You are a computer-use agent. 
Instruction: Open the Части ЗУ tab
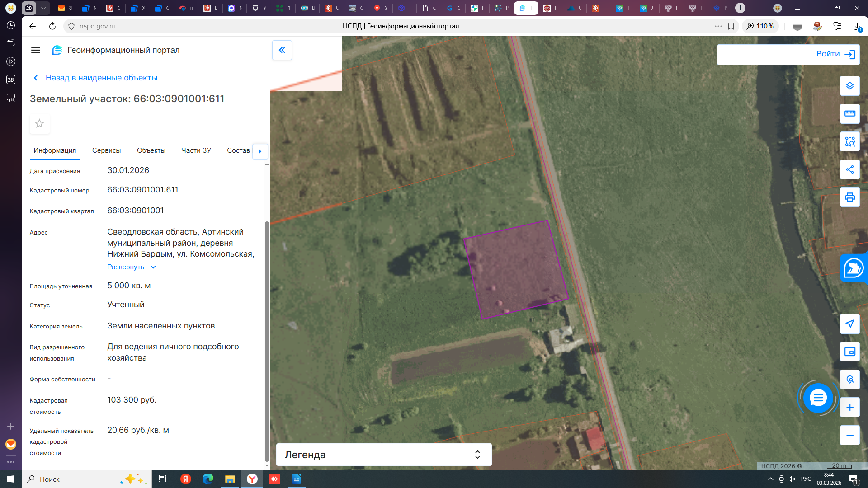[196, 150]
